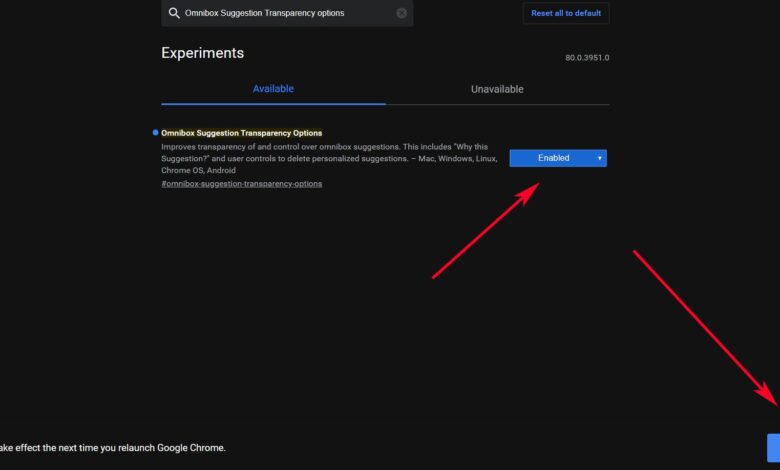Switch to the Available tab
The width and height of the screenshot is (780, 470).
273,89
